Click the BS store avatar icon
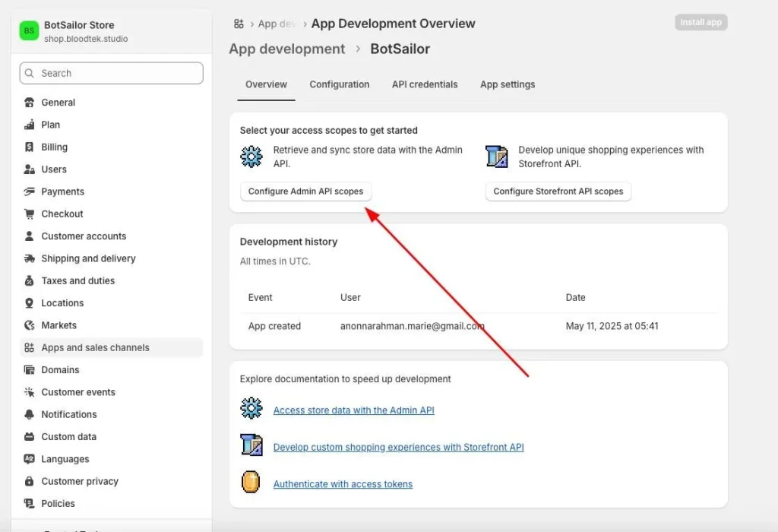Viewport: 778px width, 532px height. click(30, 30)
